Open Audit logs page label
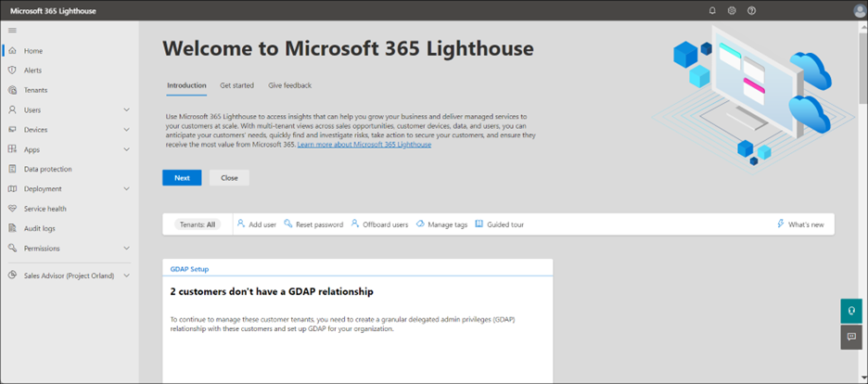 pyautogui.click(x=39, y=228)
